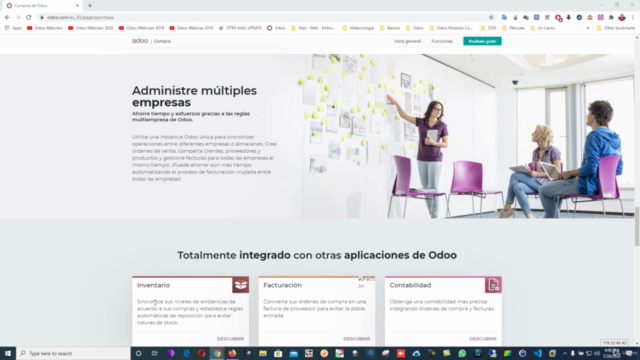Click DESCUBRIR on the Facturación card

click(x=356, y=339)
